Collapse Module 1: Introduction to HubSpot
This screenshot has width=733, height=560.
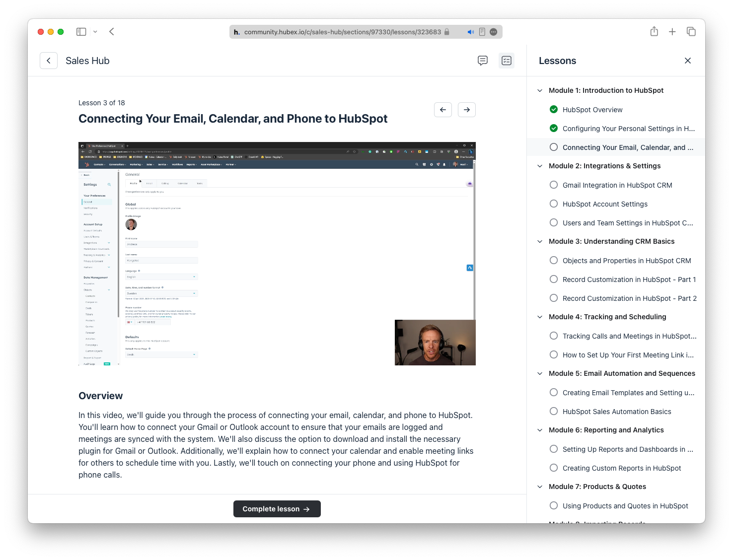[540, 90]
